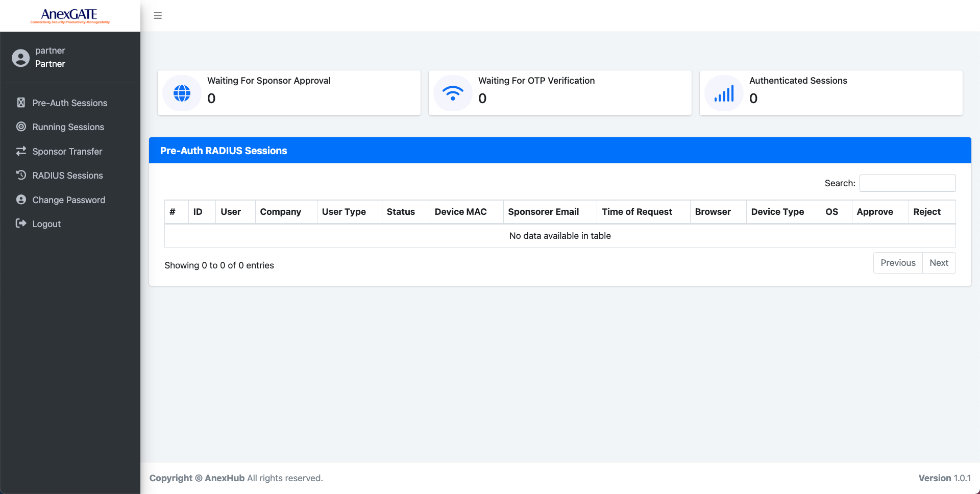The image size is (980, 494).
Task: Click the target icon beside Running Sessions
Action: tap(21, 127)
